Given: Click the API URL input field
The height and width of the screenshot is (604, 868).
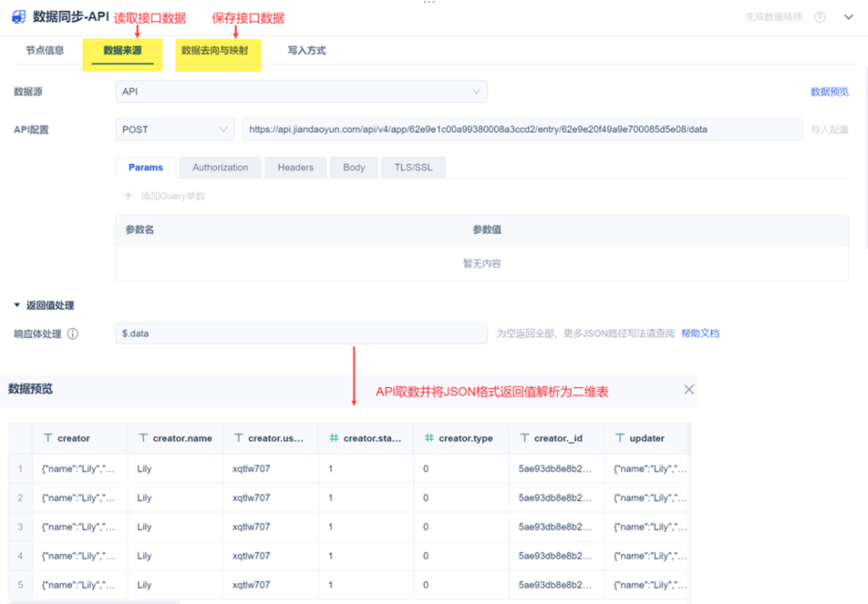Looking at the screenshot, I should click(x=522, y=130).
